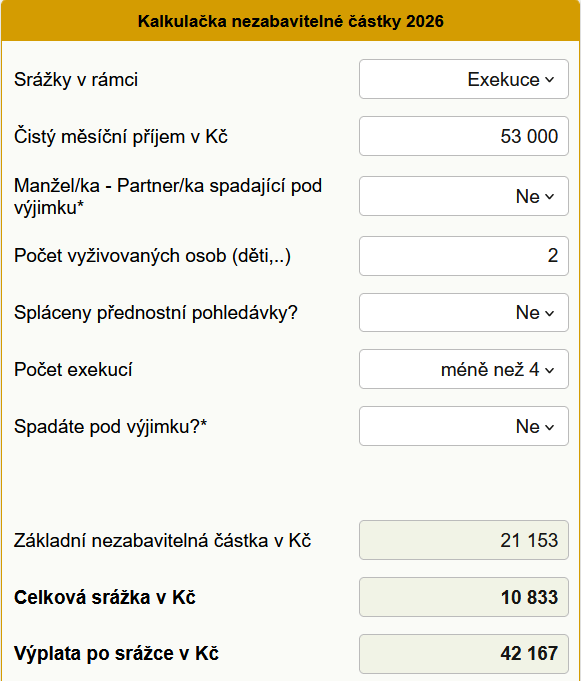Click the chevron arrow next to Exekuce
Image resolution: width=581 pixels, height=681 pixels.
click(549, 80)
